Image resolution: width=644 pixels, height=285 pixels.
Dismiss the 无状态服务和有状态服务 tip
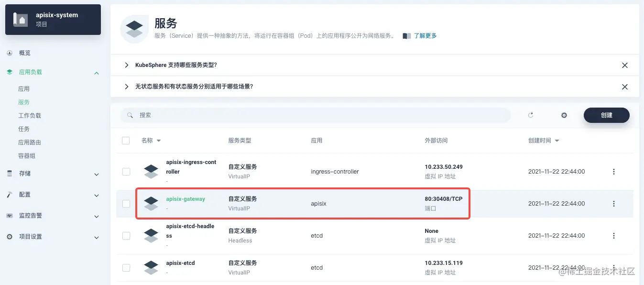tap(624, 87)
